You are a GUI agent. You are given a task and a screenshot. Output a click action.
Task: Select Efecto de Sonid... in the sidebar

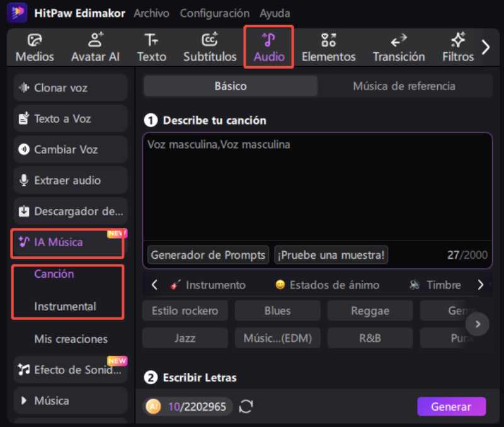(71, 370)
